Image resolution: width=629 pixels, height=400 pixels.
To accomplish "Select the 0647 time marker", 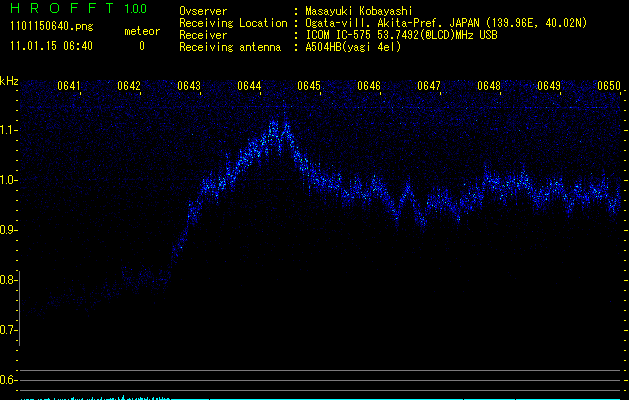I will pyautogui.click(x=429, y=86).
